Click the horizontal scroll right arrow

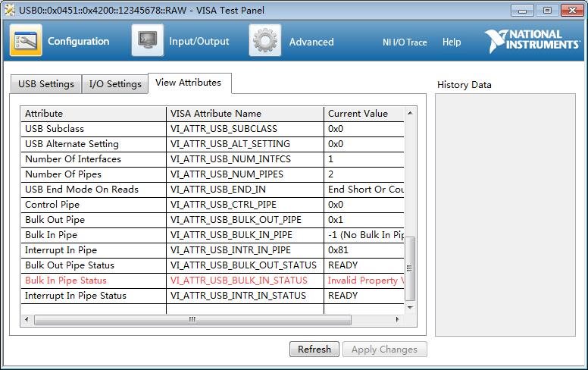coord(397,320)
